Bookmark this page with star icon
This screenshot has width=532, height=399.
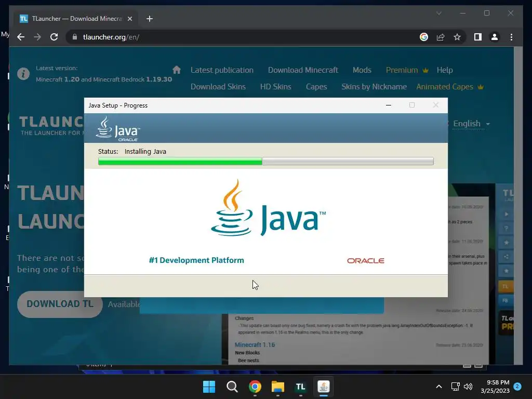click(457, 37)
